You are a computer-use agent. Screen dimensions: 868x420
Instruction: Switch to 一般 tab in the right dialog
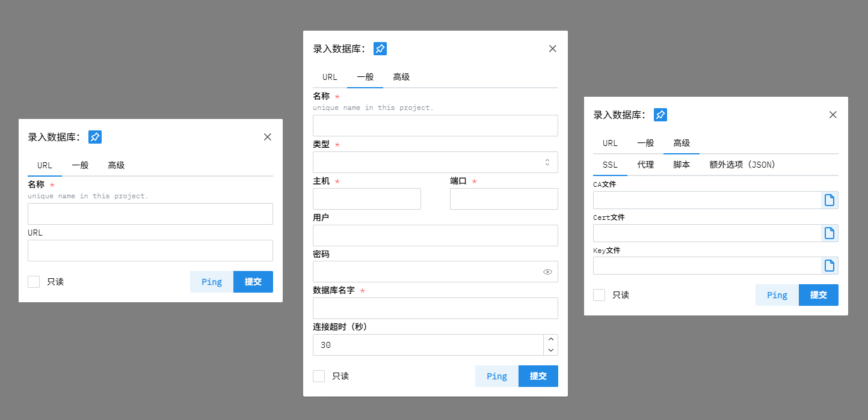(645, 143)
